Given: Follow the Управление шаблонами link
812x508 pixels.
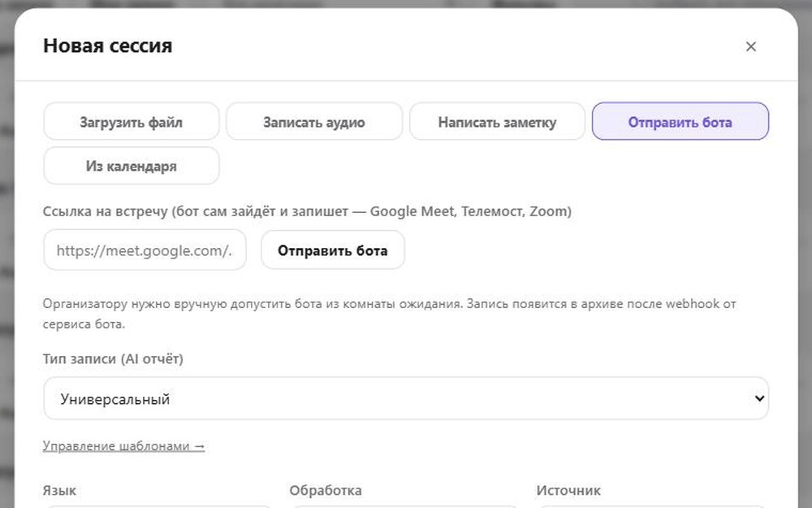Looking at the screenshot, I should [123, 445].
